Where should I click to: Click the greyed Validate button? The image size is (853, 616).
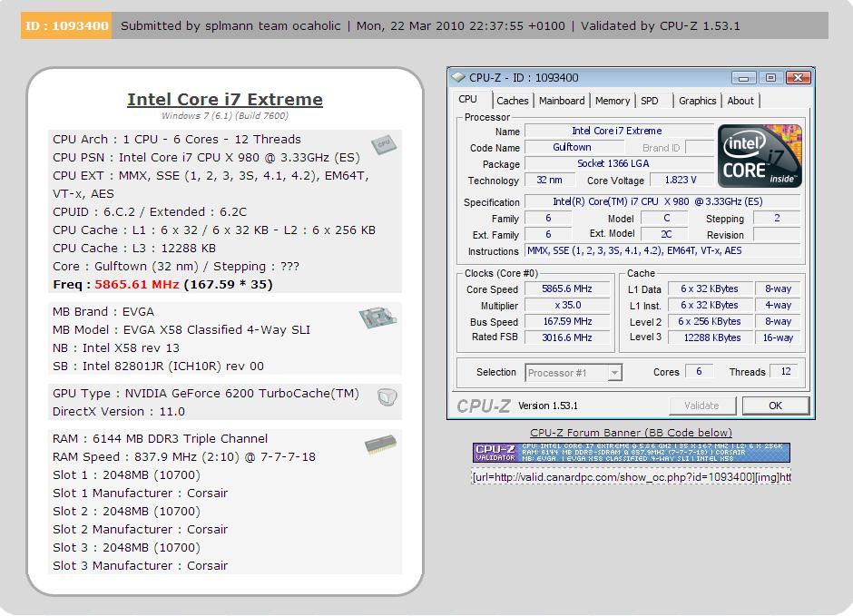[701, 406]
